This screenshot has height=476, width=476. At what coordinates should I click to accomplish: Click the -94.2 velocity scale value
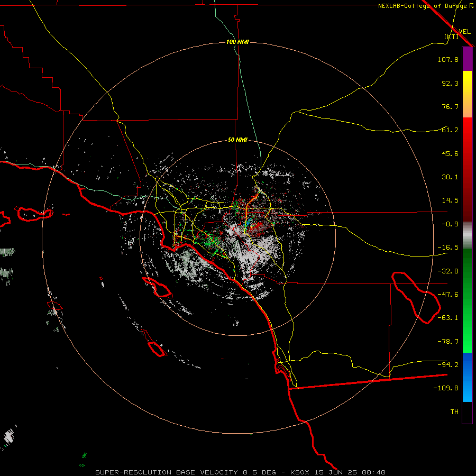coord(448,364)
